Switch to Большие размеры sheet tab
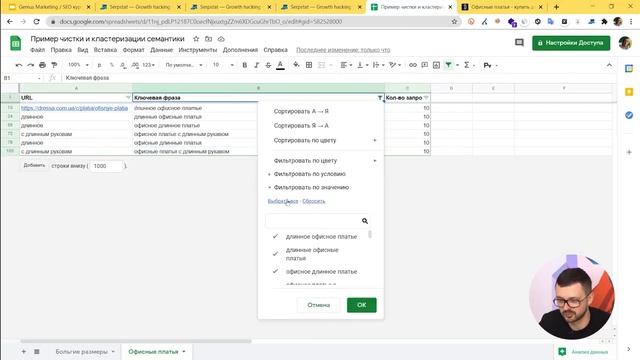 click(x=85, y=351)
